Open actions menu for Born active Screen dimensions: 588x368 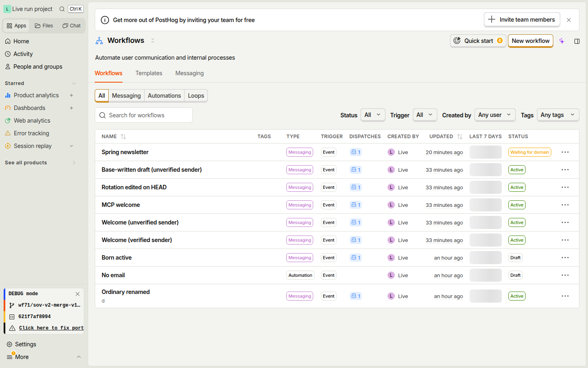click(565, 258)
